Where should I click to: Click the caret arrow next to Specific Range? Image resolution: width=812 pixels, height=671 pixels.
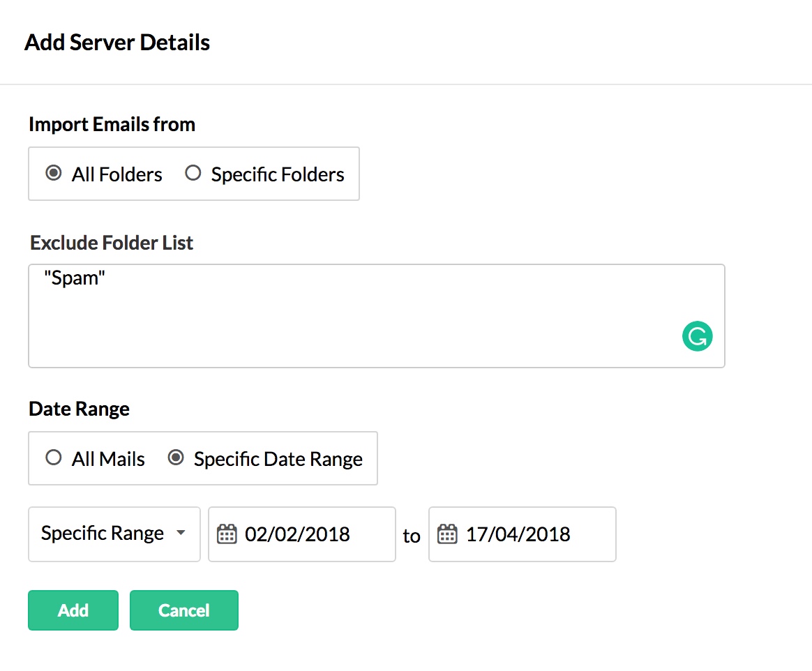(x=181, y=533)
